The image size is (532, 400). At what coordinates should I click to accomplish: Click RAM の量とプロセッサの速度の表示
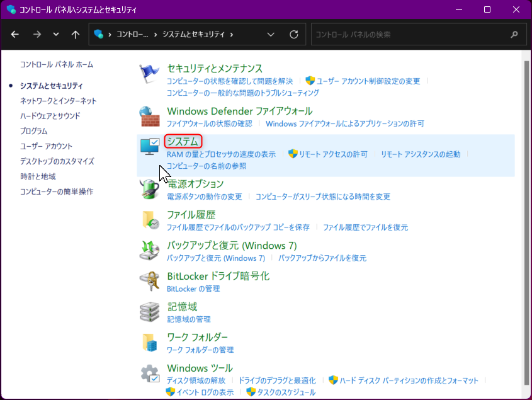point(221,154)
